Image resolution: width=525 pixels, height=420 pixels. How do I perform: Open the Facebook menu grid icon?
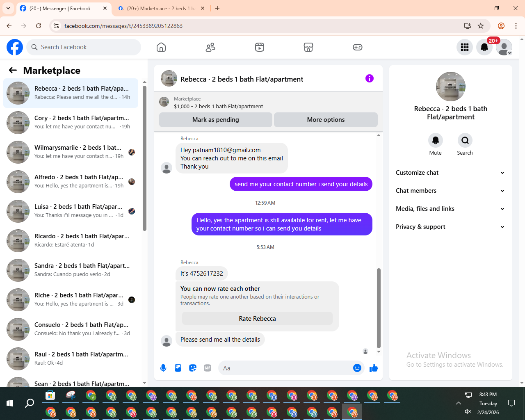(x=465, y=47)
